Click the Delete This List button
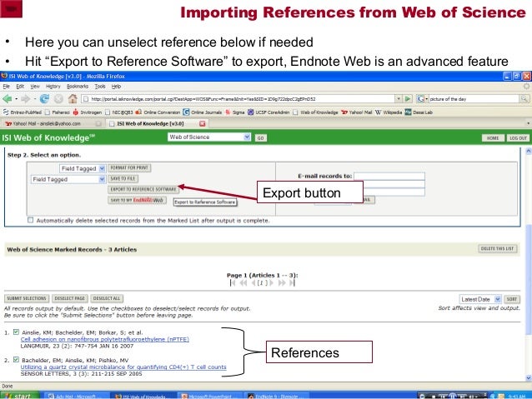The height and width of the screenshot is (399, 532). 497,248
